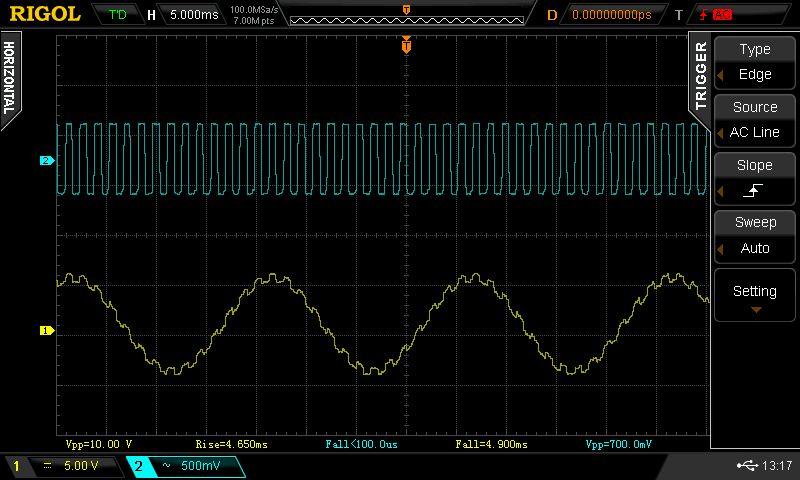Click the AC coupling symbol for channel 2
Screen dimensions: 800x480
click(166, 465)
